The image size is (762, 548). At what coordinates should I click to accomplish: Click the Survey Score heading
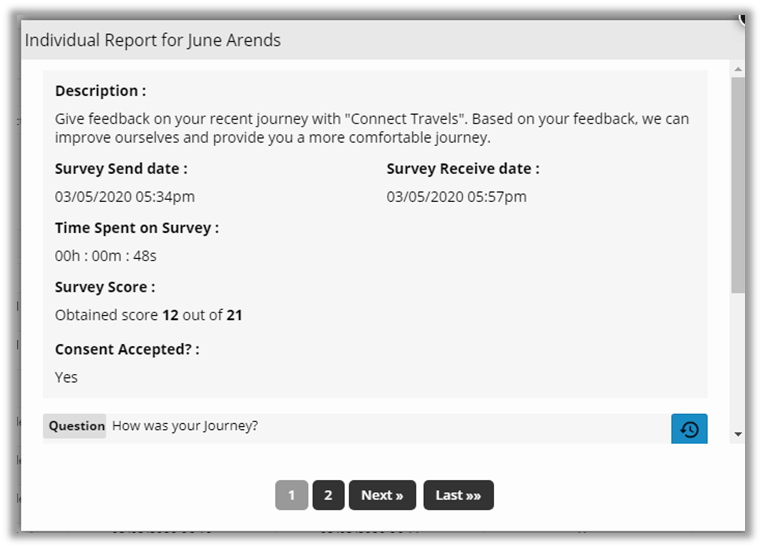[x=105, y=287]
